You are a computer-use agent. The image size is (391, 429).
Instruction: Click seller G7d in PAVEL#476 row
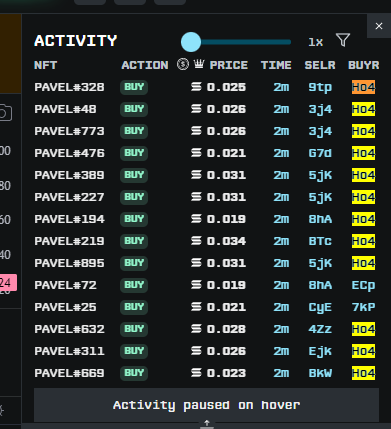(320, 153)
